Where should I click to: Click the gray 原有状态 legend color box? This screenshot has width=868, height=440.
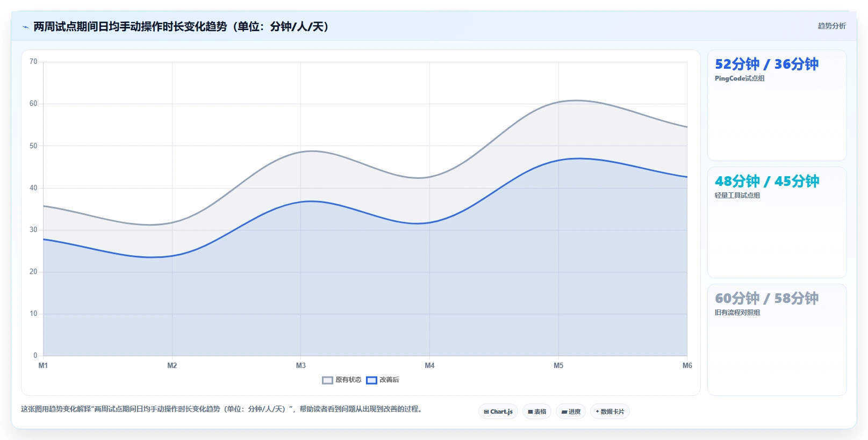(x=327, y=380)
